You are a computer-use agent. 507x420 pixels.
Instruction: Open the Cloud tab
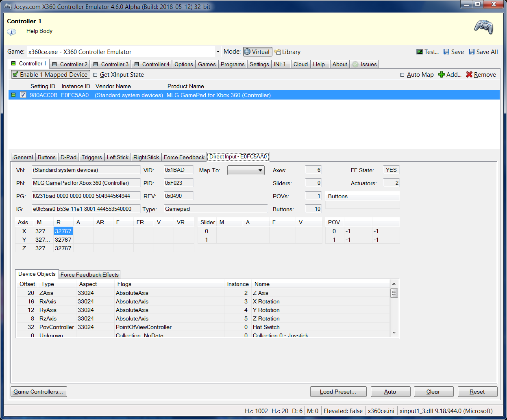[300, 64]
